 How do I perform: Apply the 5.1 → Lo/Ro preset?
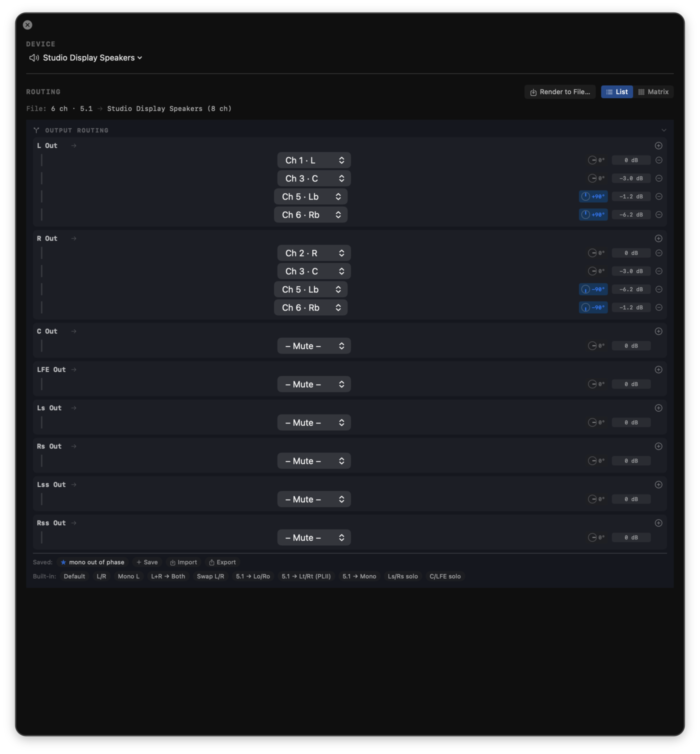click(x=253, y=576)
